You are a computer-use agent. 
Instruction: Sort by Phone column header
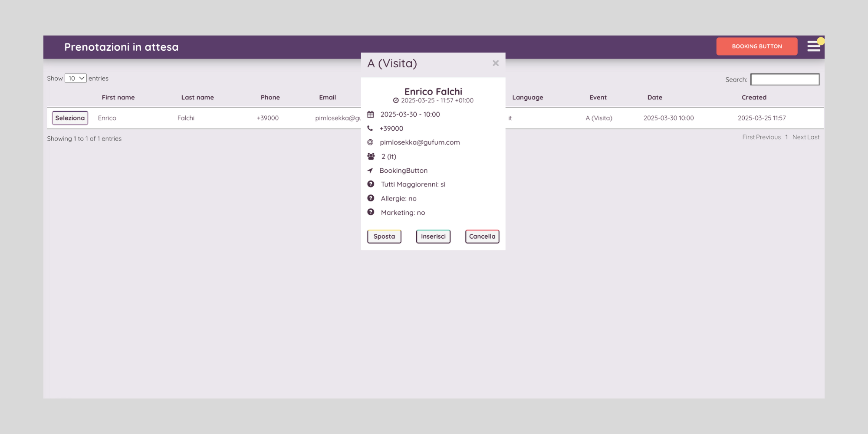[x=270, y=98]
